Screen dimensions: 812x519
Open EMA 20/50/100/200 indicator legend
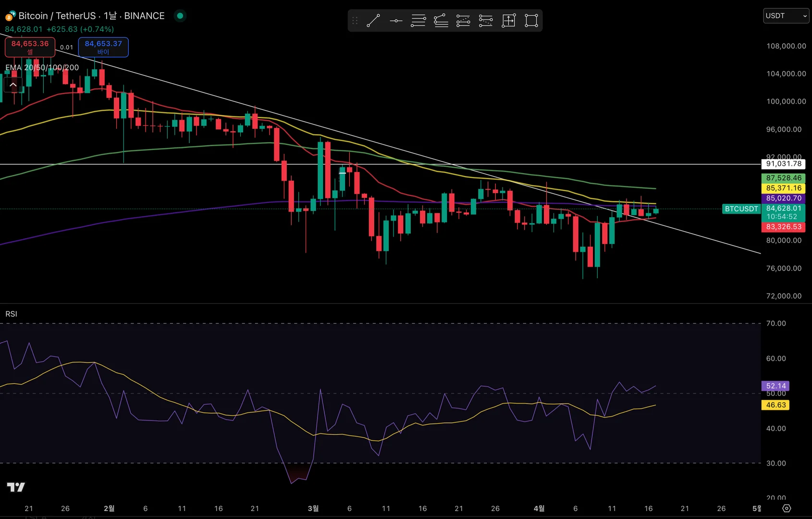[x=42, y=68]
